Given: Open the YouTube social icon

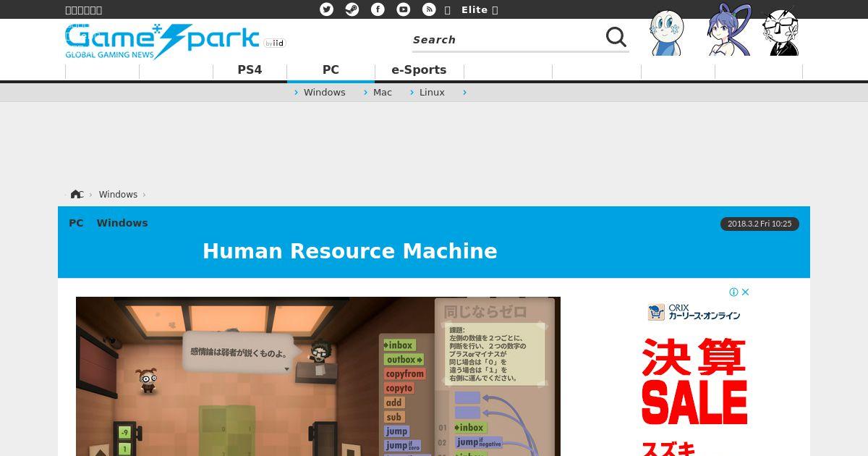Looking at the screenshot, I should point(404,9).
